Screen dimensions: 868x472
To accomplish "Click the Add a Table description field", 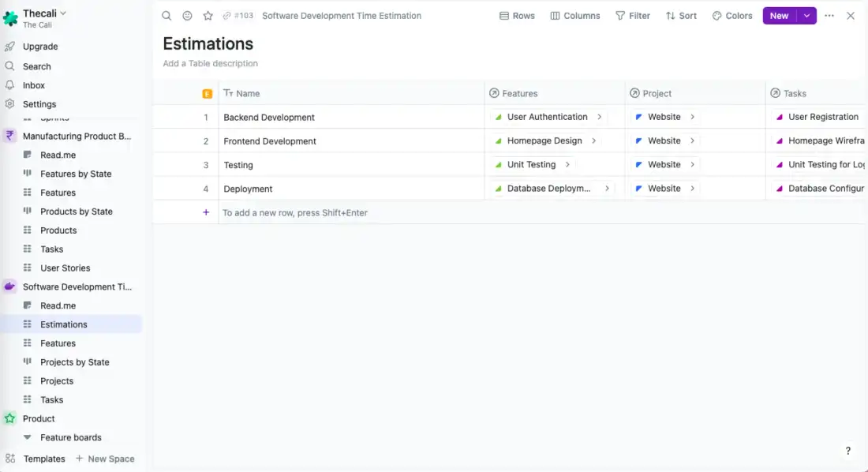I will coord(210,63).
